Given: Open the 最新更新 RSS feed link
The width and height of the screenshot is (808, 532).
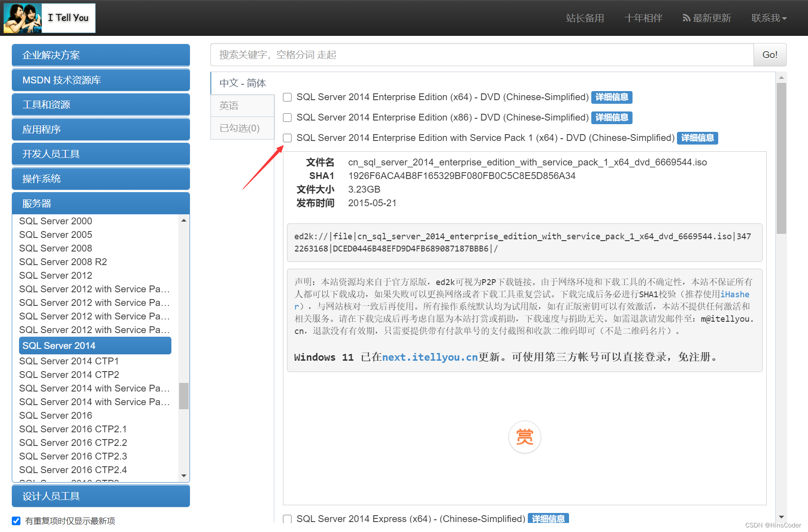Looking at the screenshot, I should (x=707, y=18).
